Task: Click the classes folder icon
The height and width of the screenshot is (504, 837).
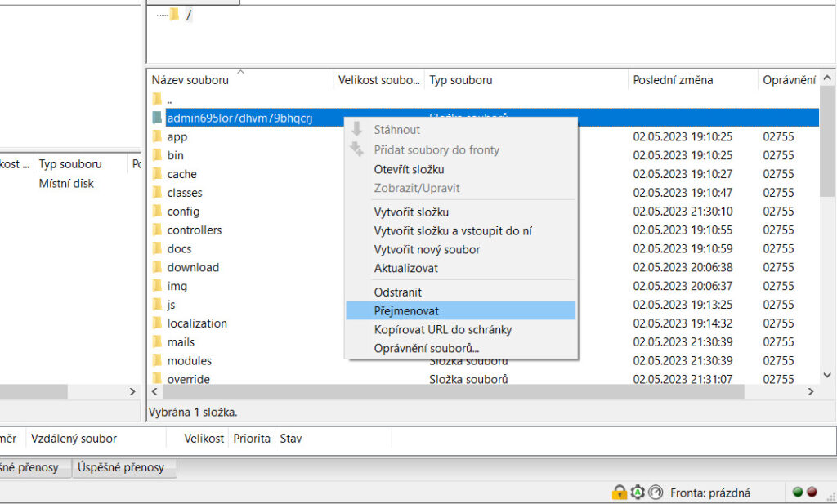Action: (x=157, y=192)
